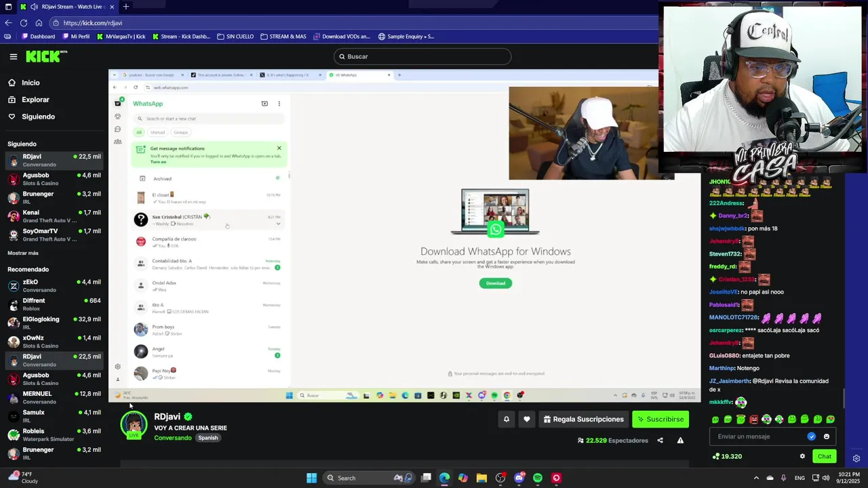Open STREAM & MAS bookmarks folder
This screenshot has height=488, width=868.
pos(283,37)
